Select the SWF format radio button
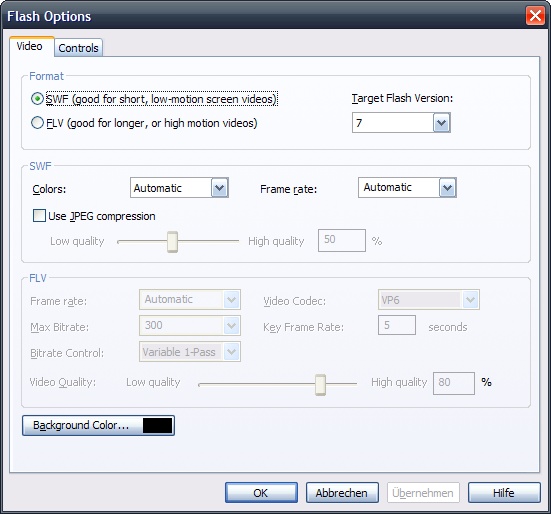 pos(37,99)
